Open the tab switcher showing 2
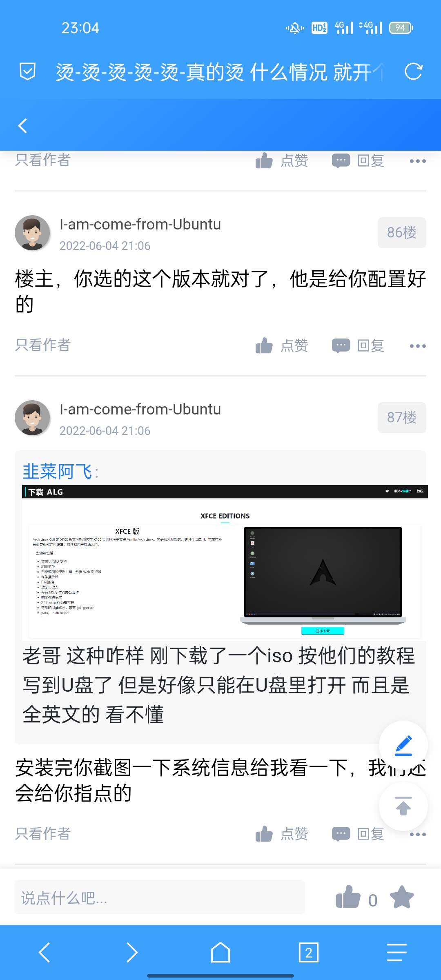Screen dimensions: 441x980 tap(309, 952)
